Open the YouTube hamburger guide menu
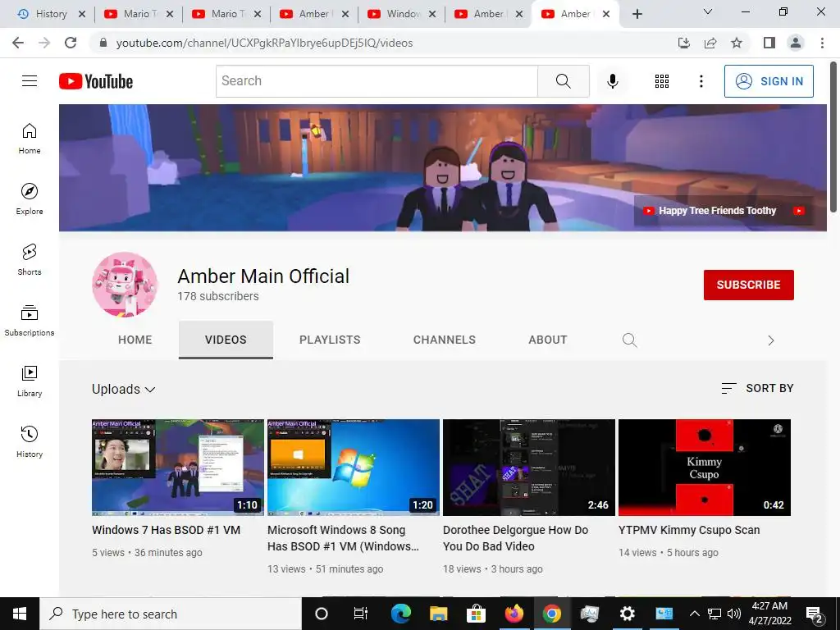 click(30, 81)
